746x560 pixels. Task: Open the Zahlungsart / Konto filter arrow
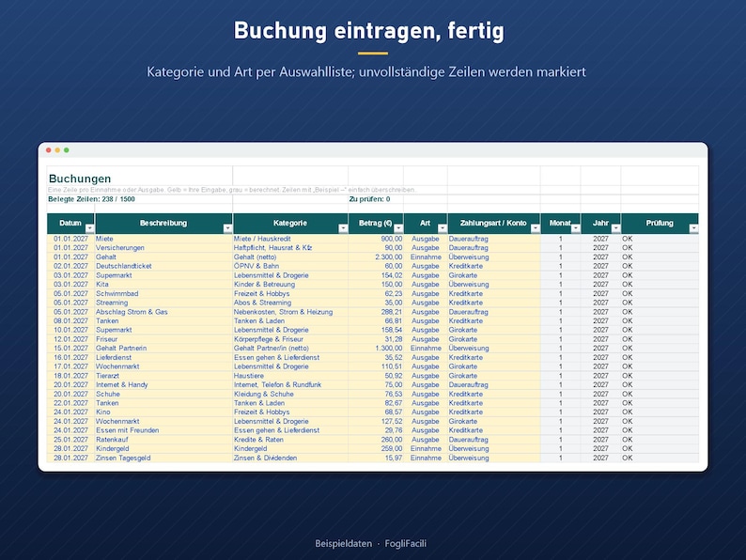coord(536,229)
